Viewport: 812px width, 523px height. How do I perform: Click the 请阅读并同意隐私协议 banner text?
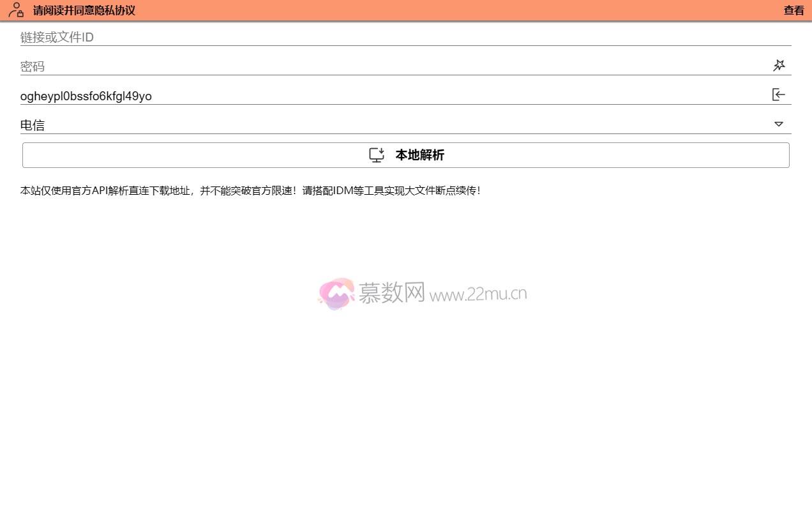pos(84,11)
